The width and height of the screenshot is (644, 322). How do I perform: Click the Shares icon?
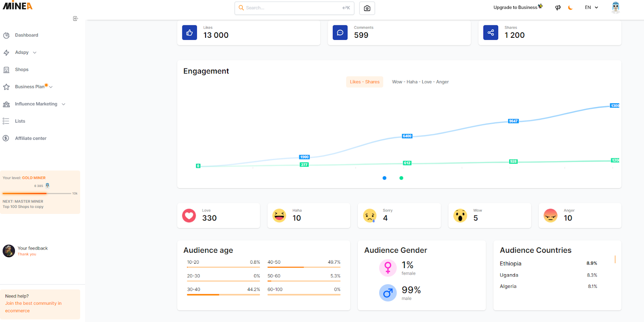(x=491, y=33)
